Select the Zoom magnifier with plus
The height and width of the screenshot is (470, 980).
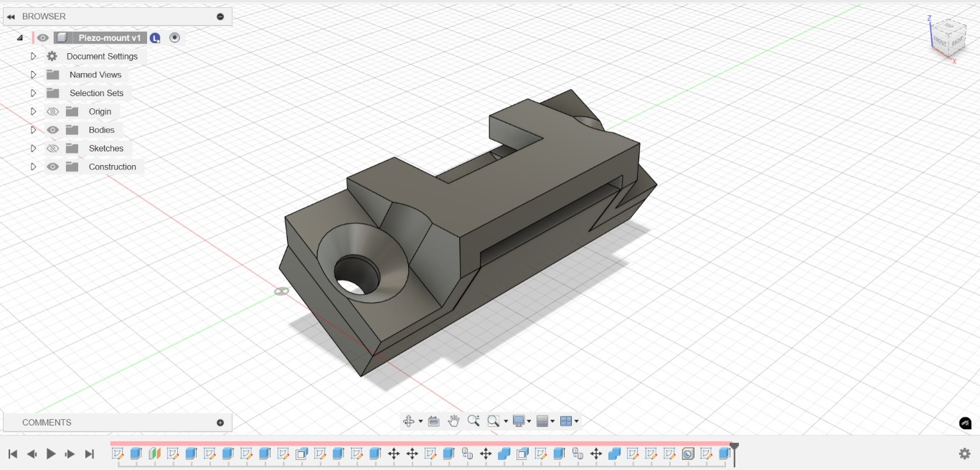[x=473, y=421]
